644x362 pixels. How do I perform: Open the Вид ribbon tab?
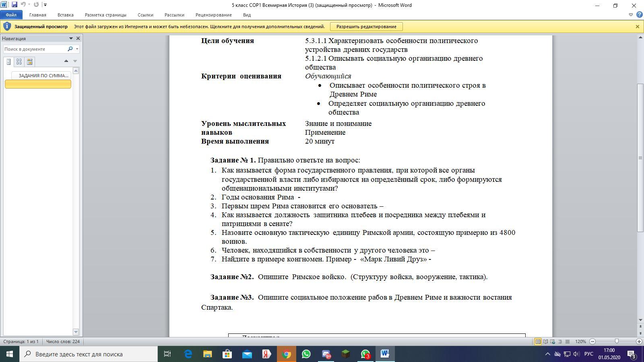(247, 15)
